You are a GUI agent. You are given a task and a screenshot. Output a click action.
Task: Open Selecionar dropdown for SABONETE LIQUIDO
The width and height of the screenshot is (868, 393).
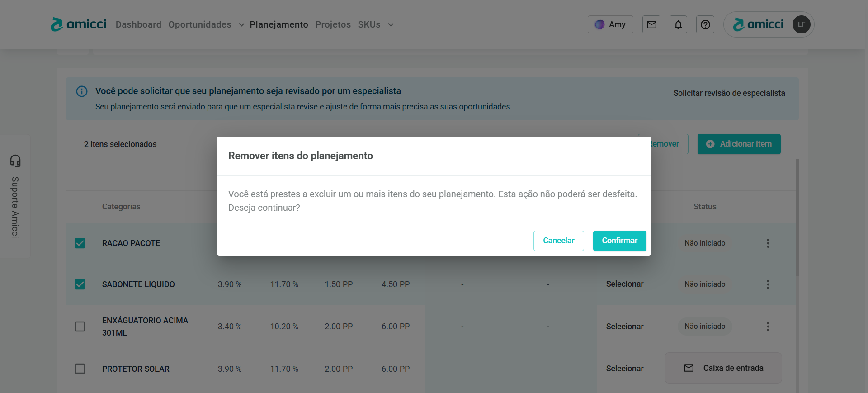624,284
